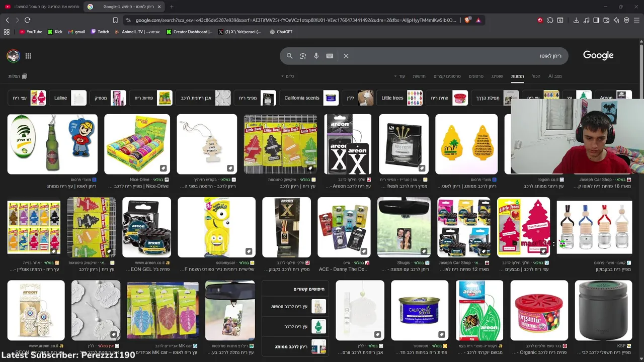Open the browser extensions puzzle icon
Screen dimensions: 644x362
(x=550, y=20)
